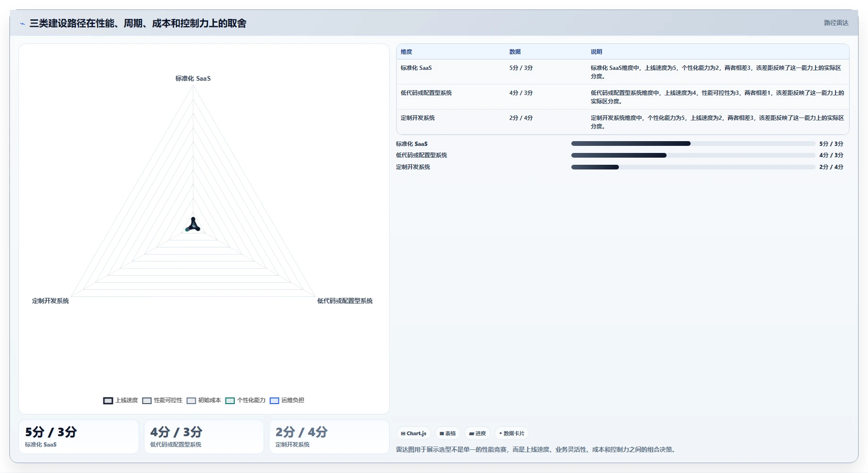The height and width of the screenshot is (473, 868).
Task: Click the 2分 / 4分 value in the table
Action: coord(521,118)
